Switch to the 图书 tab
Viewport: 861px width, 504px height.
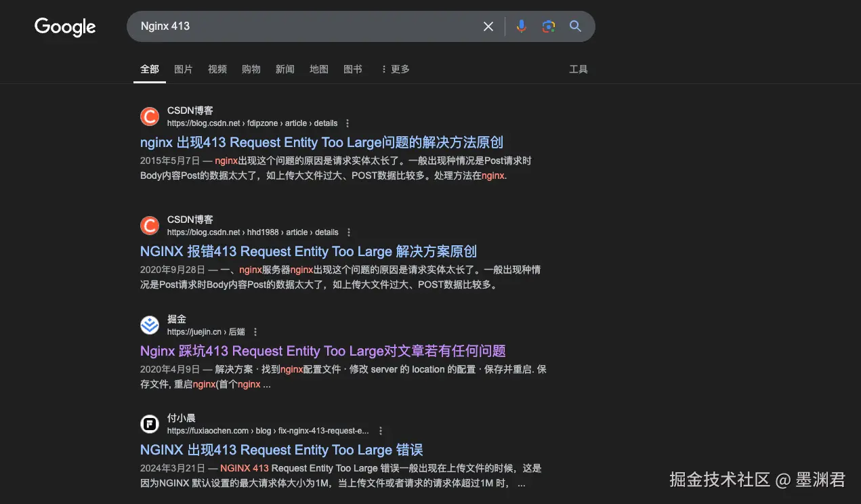353,69
